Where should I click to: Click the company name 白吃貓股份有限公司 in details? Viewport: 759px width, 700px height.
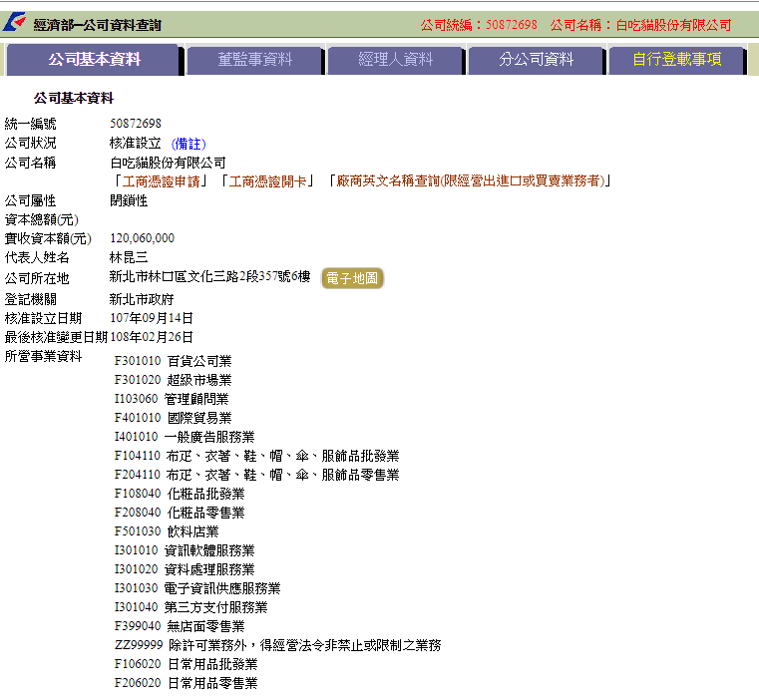point(168,163)
